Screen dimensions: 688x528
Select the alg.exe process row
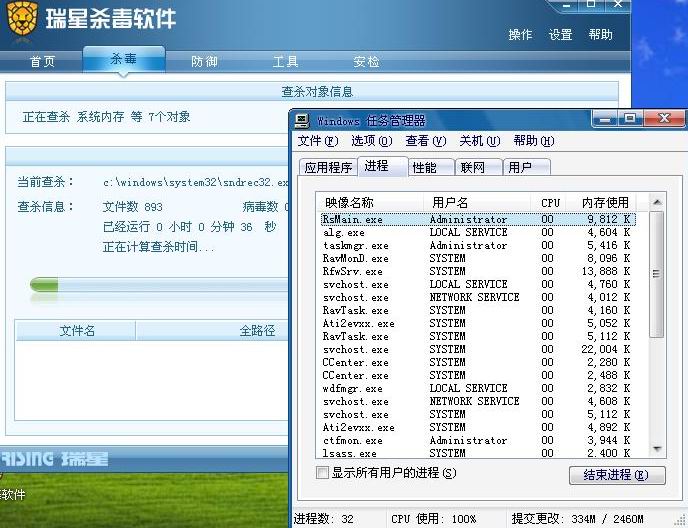(478, 232)
